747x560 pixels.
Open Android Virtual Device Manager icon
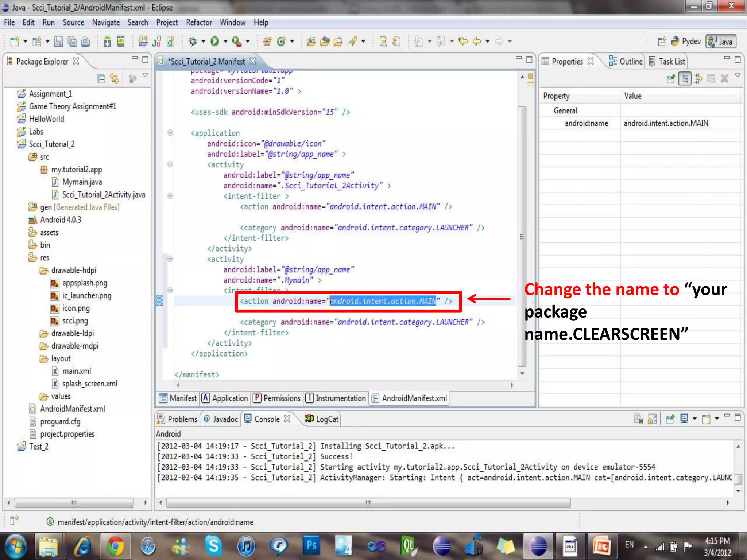tap(121, 42)
